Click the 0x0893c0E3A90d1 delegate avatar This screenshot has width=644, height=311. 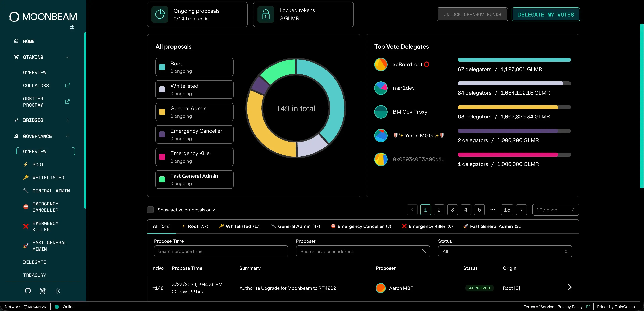pyautogui.click(x=381, y=159)
